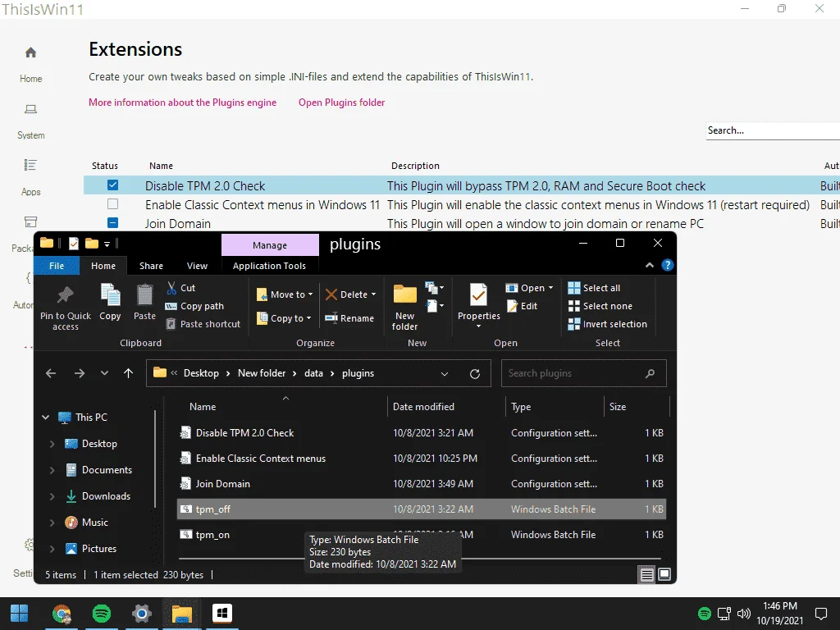The height and width of the screenshot is (630, 840).
Task: Expand the Open button dropdown
Action: pos(550,288)
